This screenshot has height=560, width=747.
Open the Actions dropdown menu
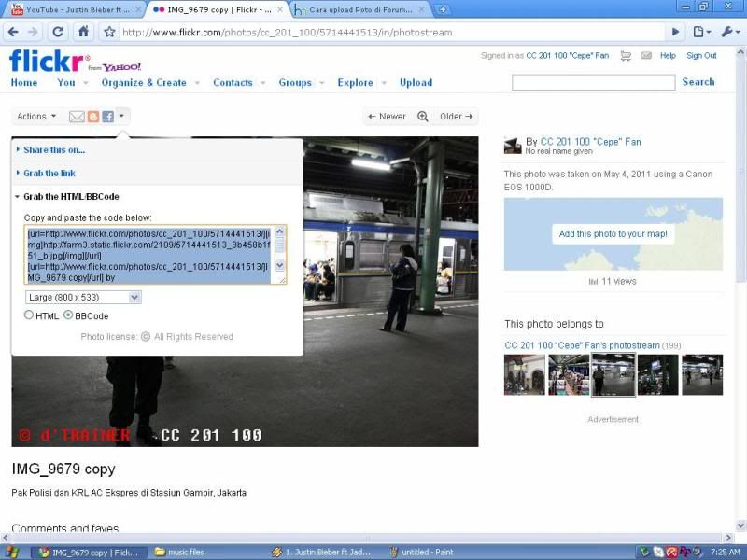pos(36,117)
